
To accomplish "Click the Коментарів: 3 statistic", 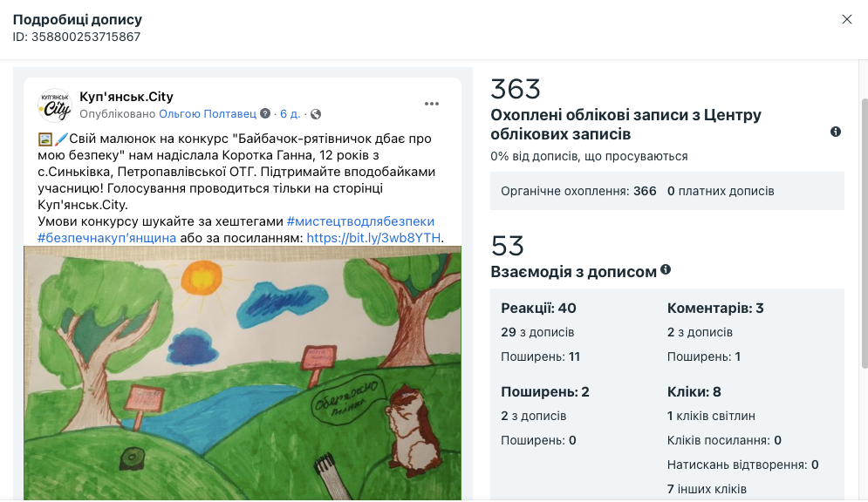I will point(715,308).
